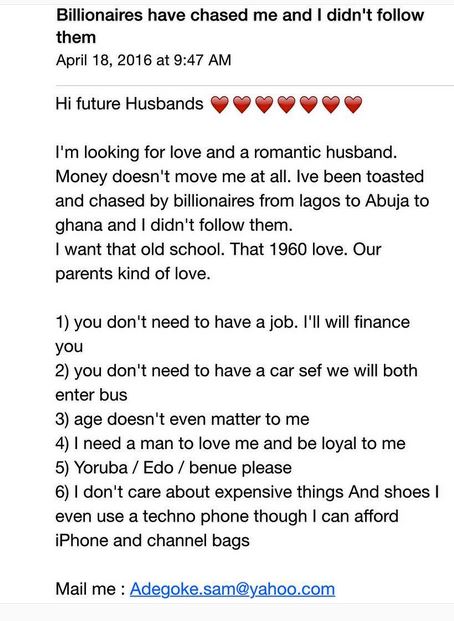Click the last red heart emoji
The width and height of the screenshot is (454, 621).
pyautogui.click(x=353, y=105)
